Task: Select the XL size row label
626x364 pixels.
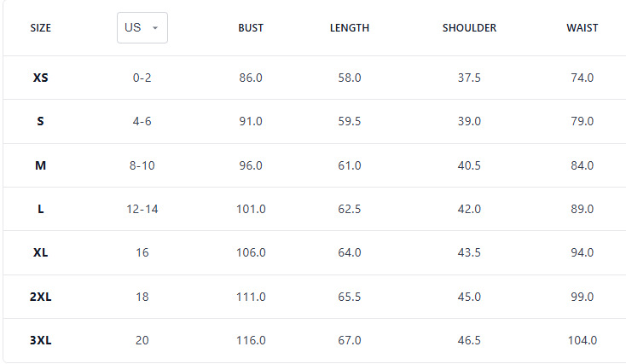Action: (x=40, y=252)
